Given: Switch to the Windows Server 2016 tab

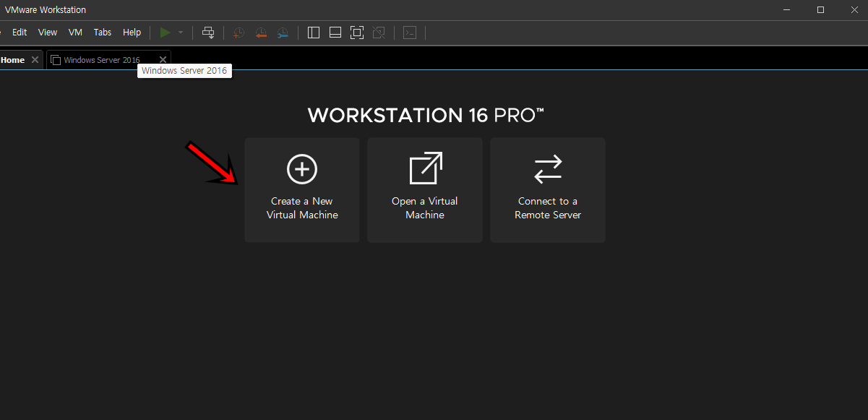Looking at the screenshot, I should coord(108,60).
